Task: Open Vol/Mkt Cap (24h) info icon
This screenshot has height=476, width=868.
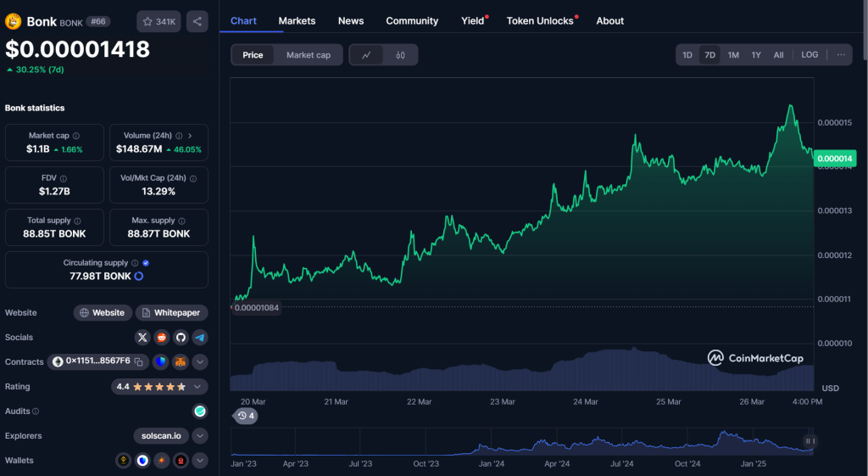Action: (x=193, y=178)
